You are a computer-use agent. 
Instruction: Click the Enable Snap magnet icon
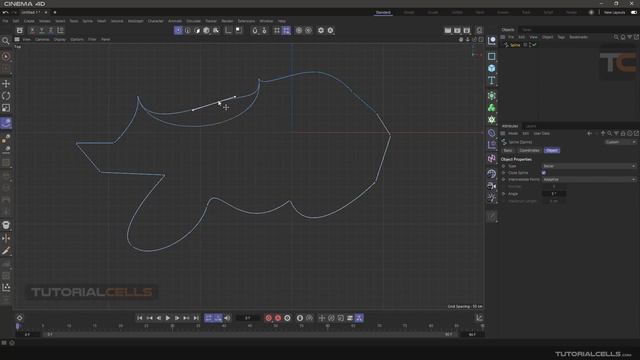[255, 31]
